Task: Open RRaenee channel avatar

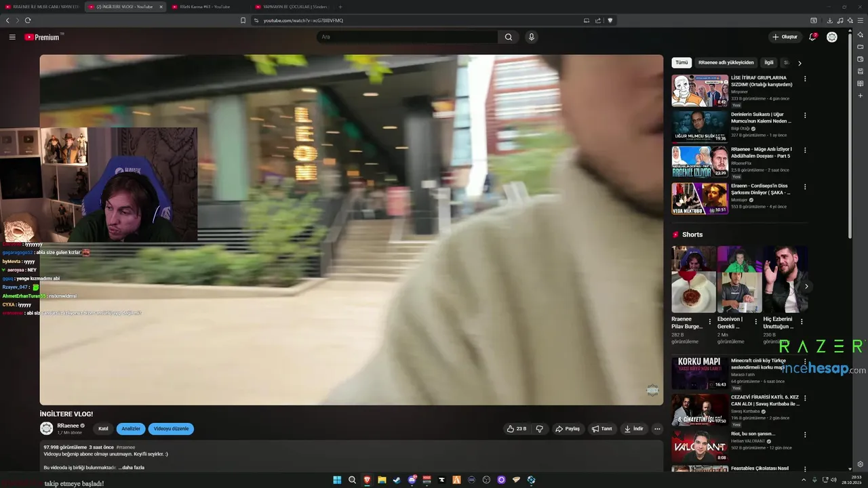Action: (47, 428)
